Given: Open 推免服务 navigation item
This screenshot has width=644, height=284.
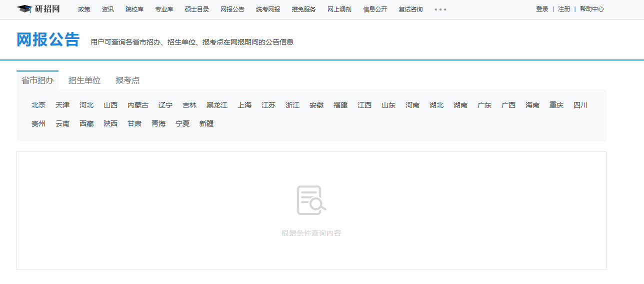Looking at the screenshot, I should click(304, 9).
